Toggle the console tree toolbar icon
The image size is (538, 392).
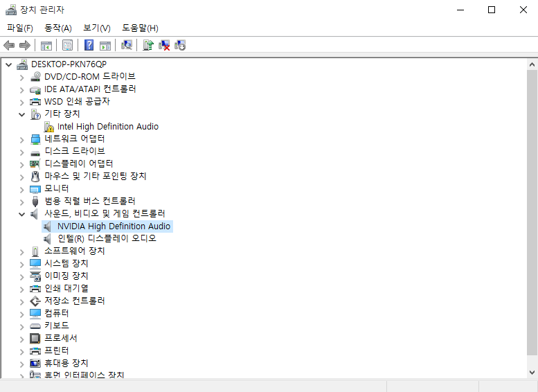pos(46,45)
